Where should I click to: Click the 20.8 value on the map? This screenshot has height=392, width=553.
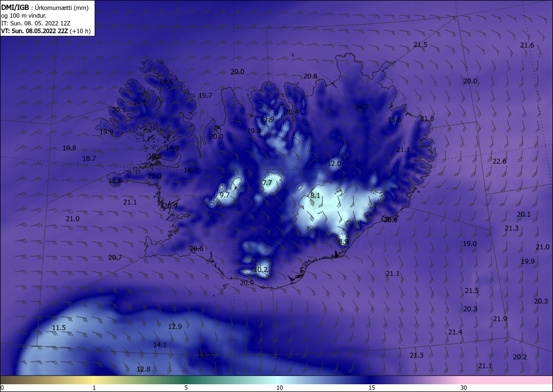tap(310, 76)
